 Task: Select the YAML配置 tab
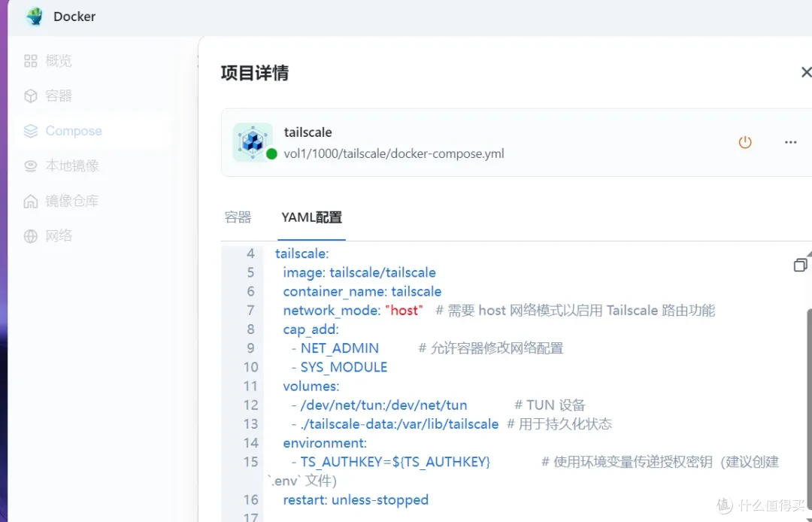point(312,217)
